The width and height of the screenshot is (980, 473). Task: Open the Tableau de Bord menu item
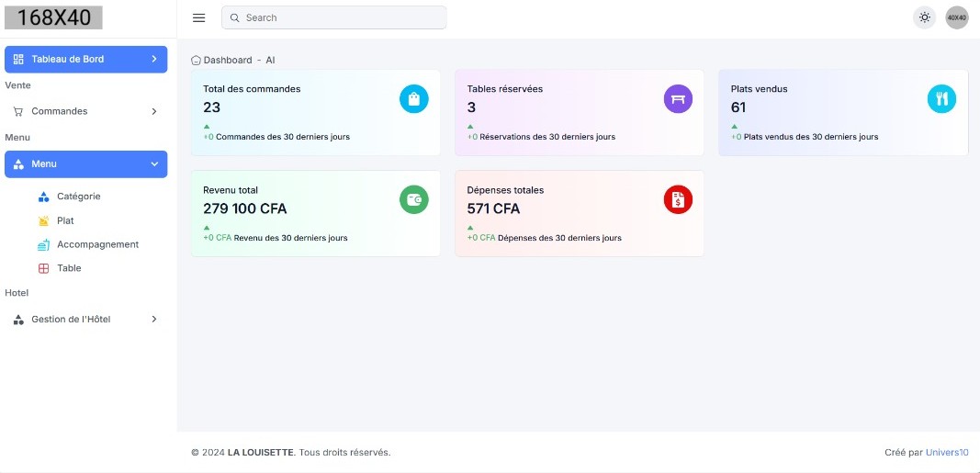point(86,60)
